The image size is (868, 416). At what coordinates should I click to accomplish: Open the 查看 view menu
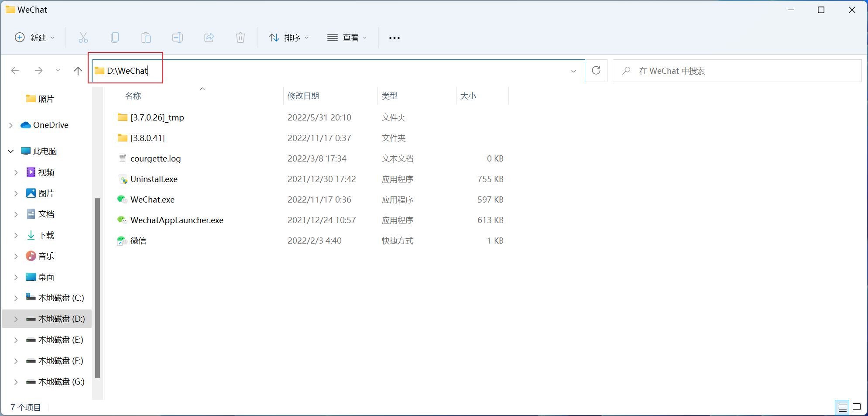[347, 38]
